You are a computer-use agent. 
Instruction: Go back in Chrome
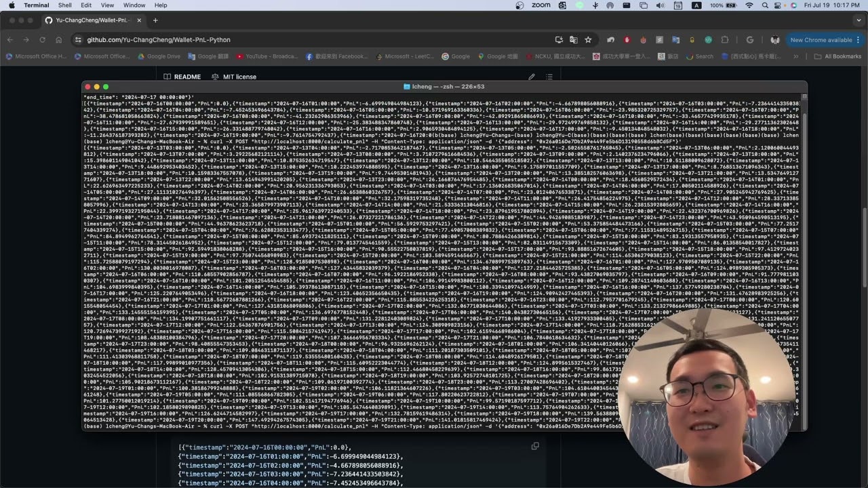10,40
